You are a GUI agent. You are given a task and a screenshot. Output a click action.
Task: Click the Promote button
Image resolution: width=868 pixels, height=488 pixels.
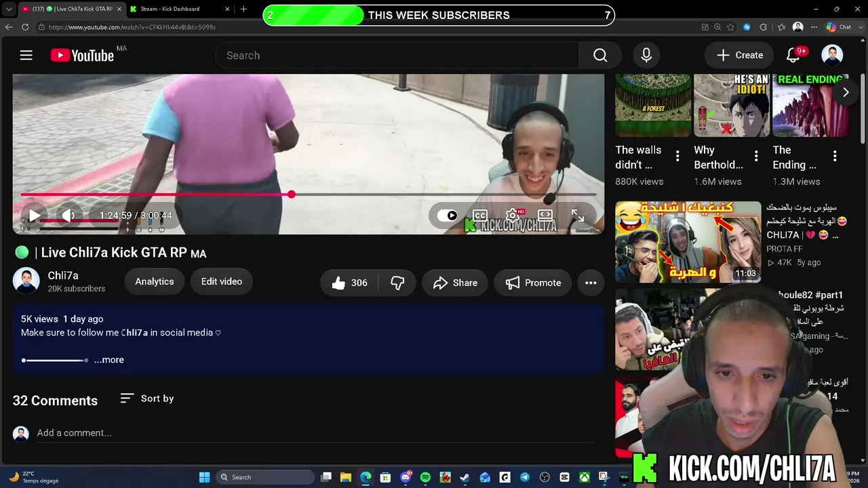point(533,283)
